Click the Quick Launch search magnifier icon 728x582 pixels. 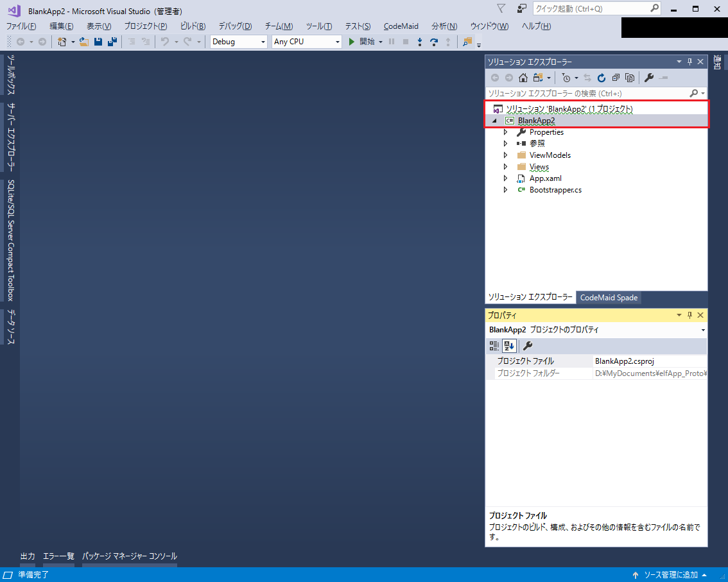[654, 8]
